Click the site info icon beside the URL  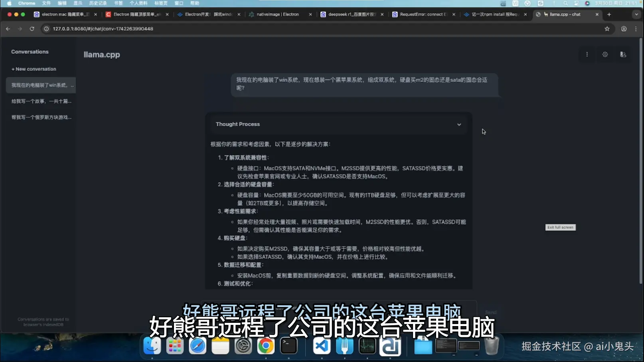[46, 29]
